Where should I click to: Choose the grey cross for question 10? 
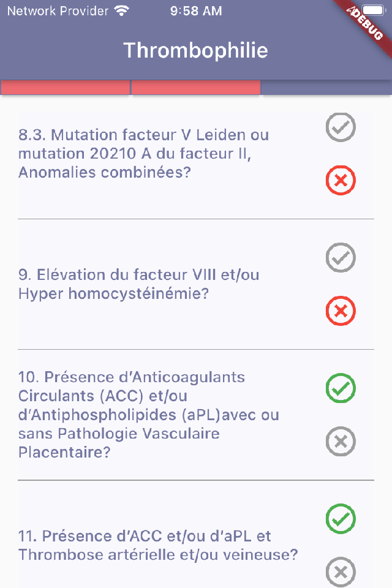(x=341, y=441)
